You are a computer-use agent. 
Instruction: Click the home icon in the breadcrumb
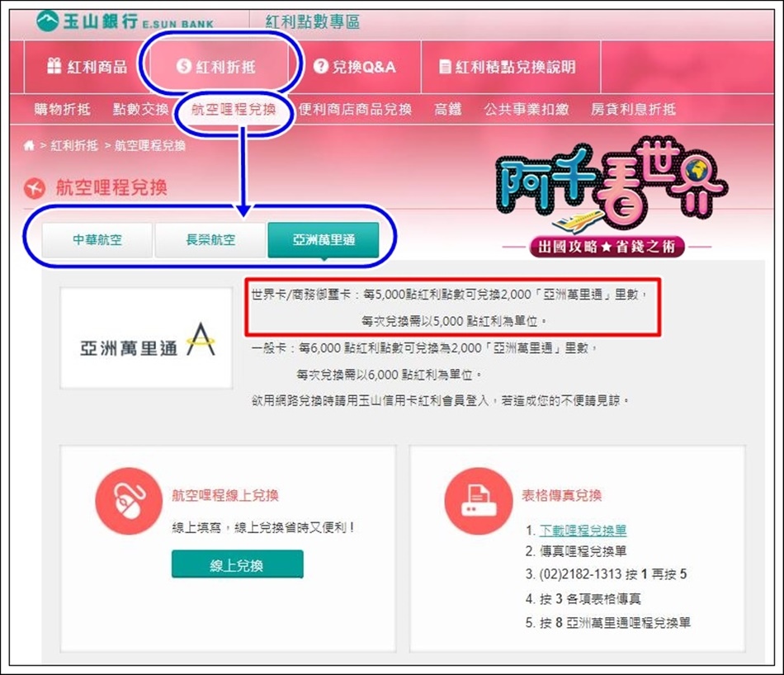[x=29, y=145]
